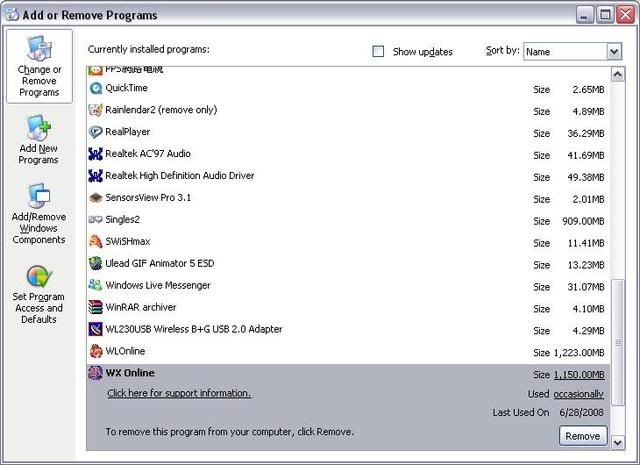Select the Ulead GIF Animator icon
The image size is (640, 465).
coord(96,264)
